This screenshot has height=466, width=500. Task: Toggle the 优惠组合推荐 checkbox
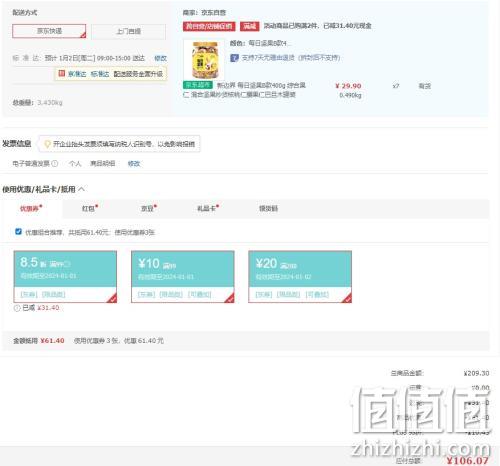(x=18, y=232)
